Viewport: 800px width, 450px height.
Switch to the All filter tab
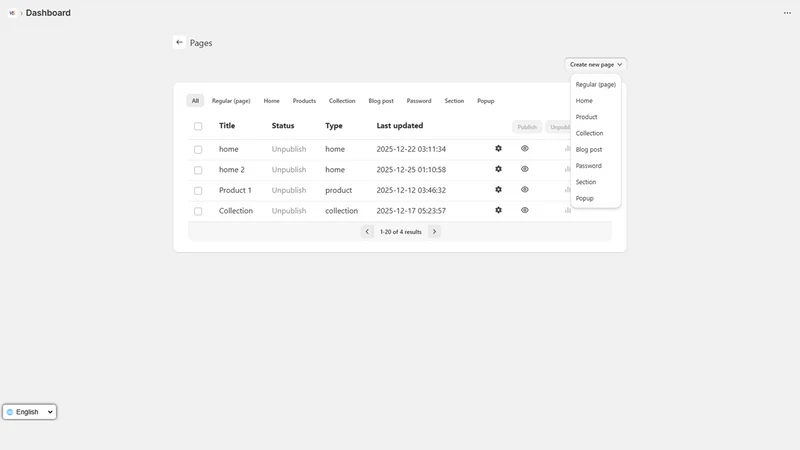[195, 101]
